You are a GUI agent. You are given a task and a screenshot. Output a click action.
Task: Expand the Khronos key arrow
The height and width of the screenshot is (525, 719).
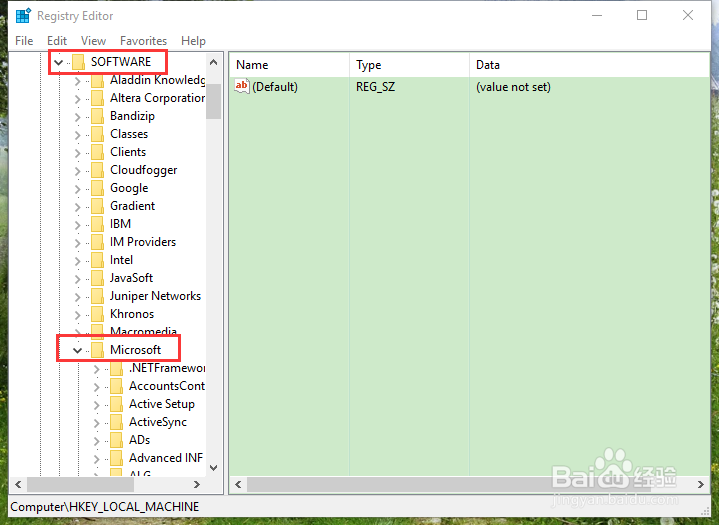tap(77, 315)
